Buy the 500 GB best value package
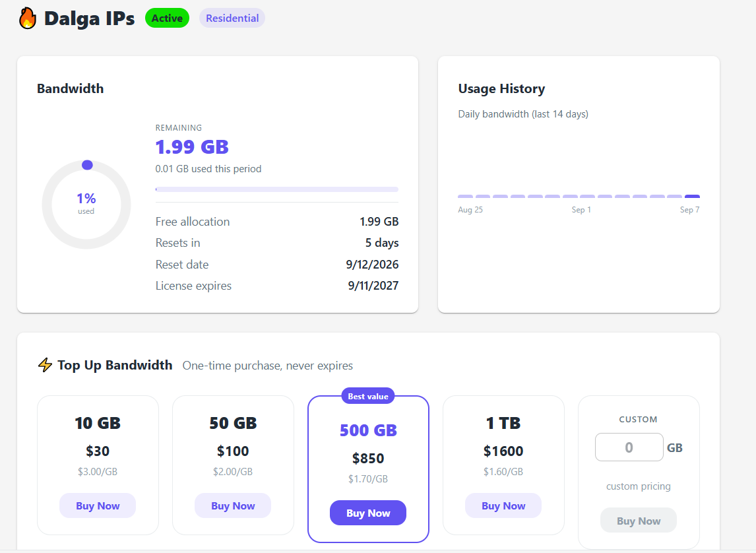Image resolution: width=756 pixels, height=553 pixels. click(x=368, y=513)
